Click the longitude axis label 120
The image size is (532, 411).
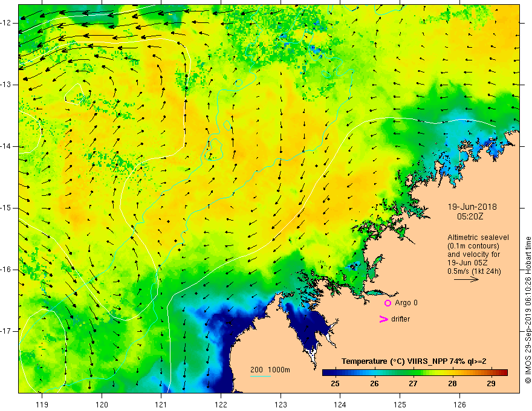coord(102,404)
